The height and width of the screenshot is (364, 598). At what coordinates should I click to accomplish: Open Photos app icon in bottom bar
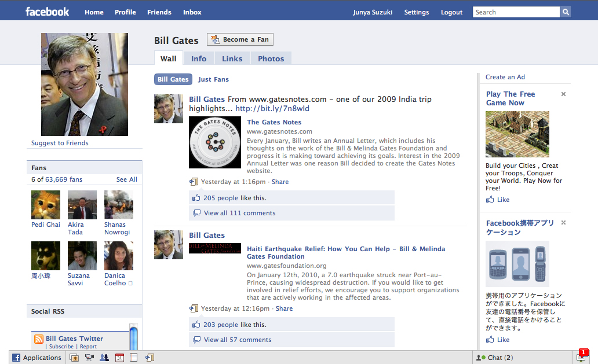pyautogui.click(x=74, y=358)
